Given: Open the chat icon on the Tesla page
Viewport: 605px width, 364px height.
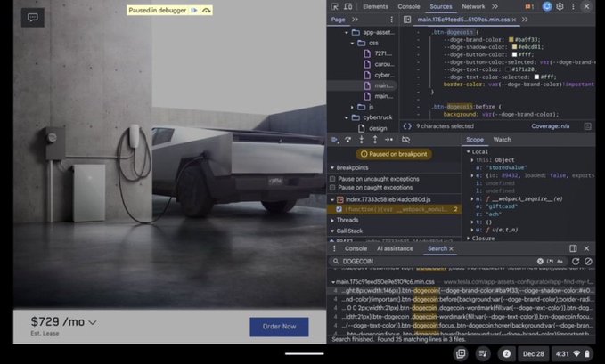Looking at the screenshot, I should tap(33, 17).
